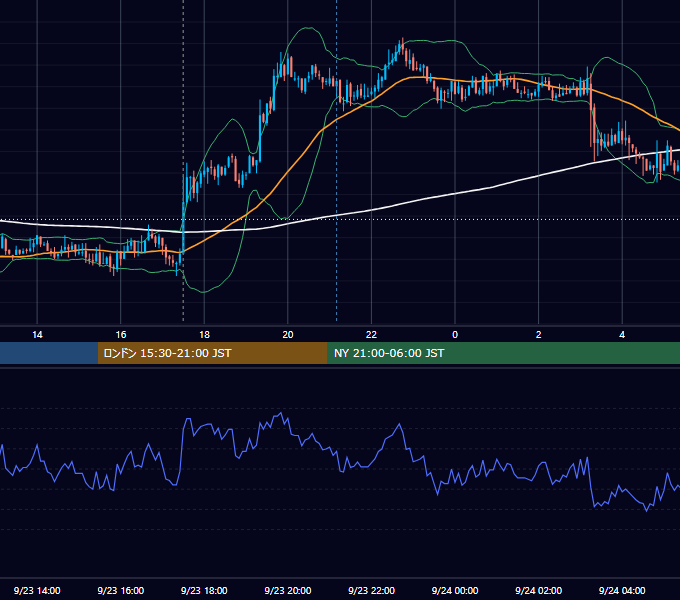680x600 pixels.
Task: Click the '20' hour axis label
Action: tap(288, 335)
